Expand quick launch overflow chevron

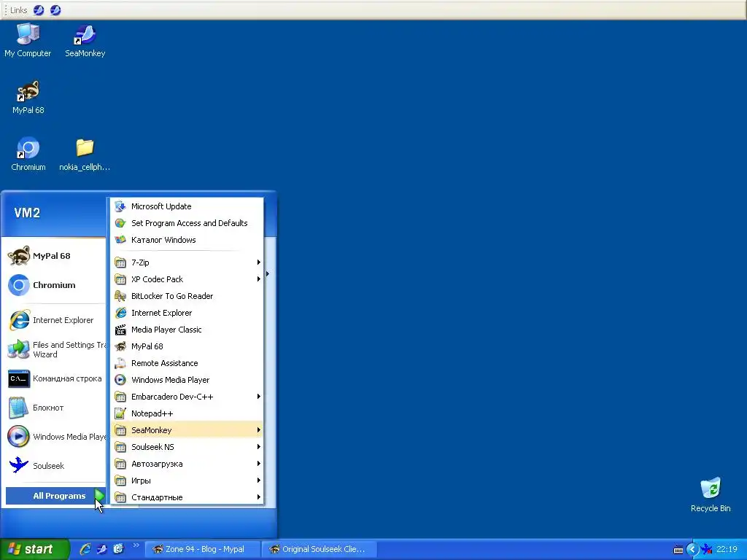(135, 545)
